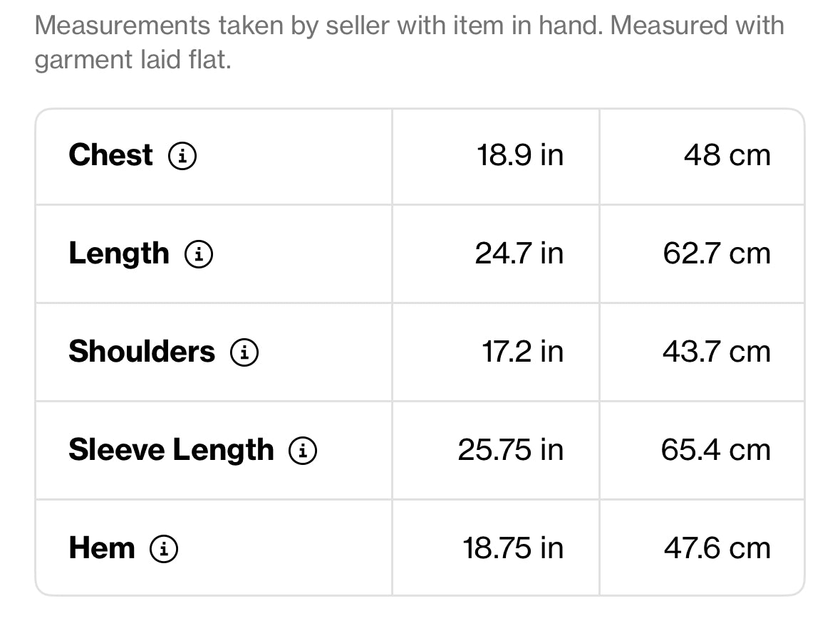View the Hem info icon tooltip

(163, 549)
